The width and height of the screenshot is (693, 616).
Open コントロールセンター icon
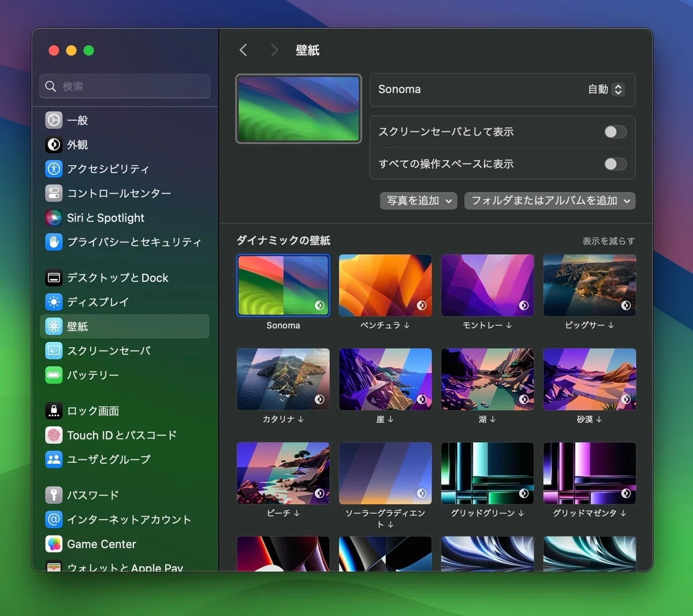54,193
